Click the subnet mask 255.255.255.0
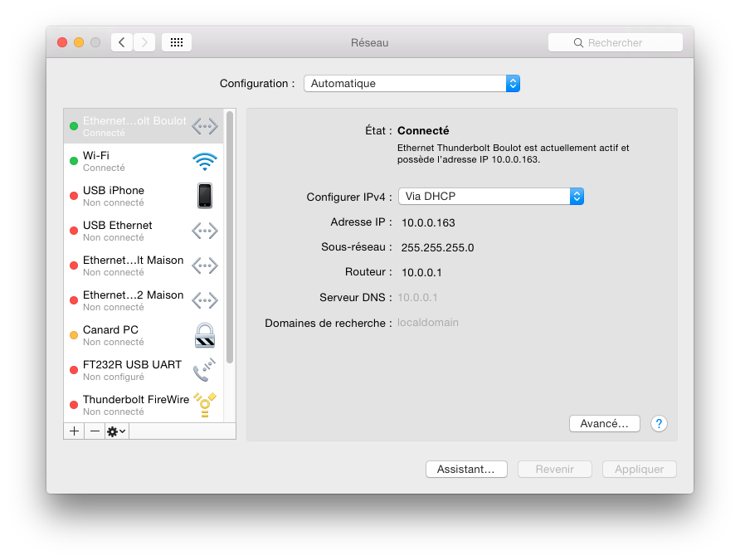This screenshot has width=740, height=560. [437, 248]
